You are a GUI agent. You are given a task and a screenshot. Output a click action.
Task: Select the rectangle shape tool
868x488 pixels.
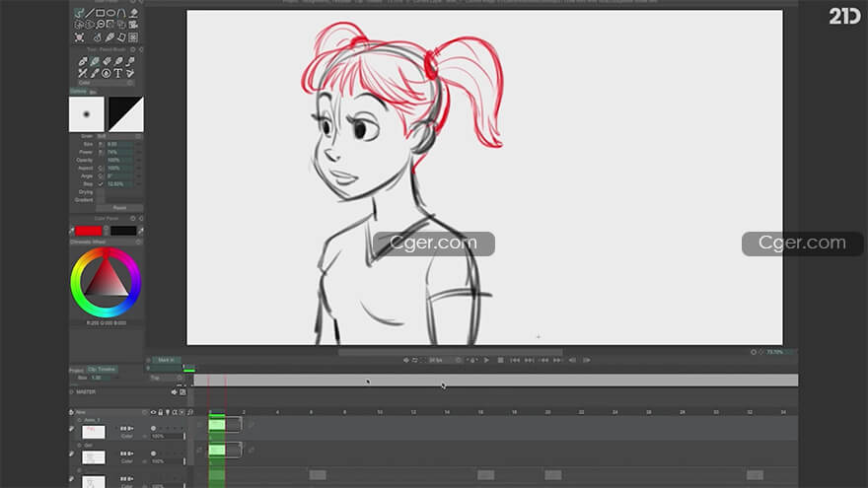101,13
